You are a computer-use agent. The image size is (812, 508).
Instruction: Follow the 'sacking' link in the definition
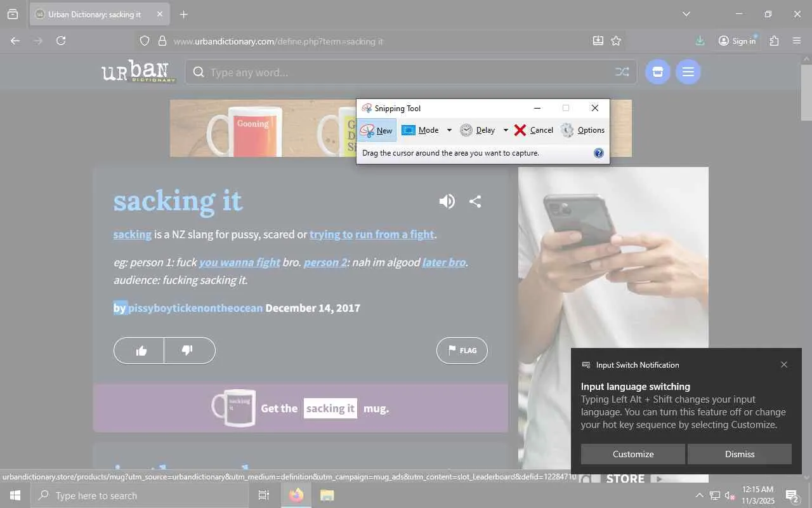pos(133,234)
